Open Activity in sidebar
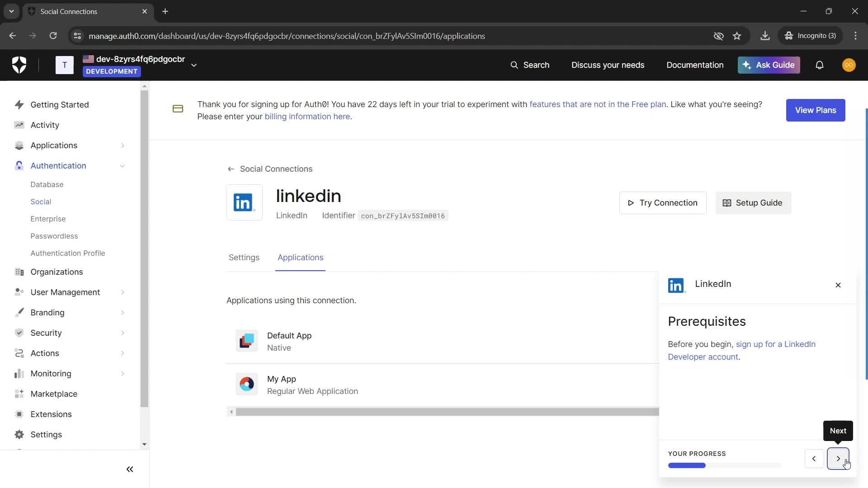The height and width of the screenshot is (488, 868). 45,125
